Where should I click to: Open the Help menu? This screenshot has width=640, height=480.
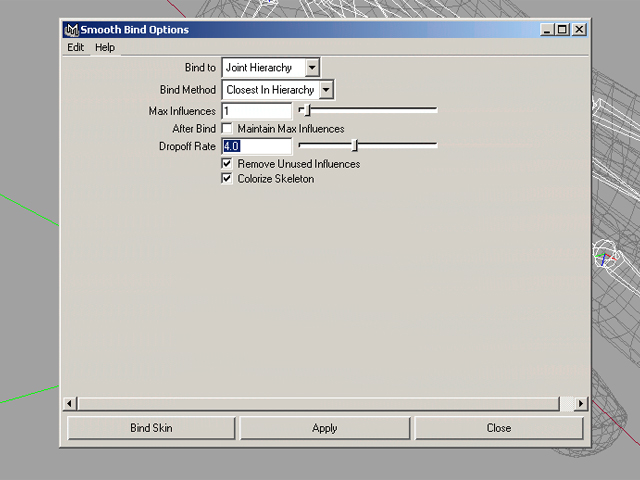(x=105, y=47)
